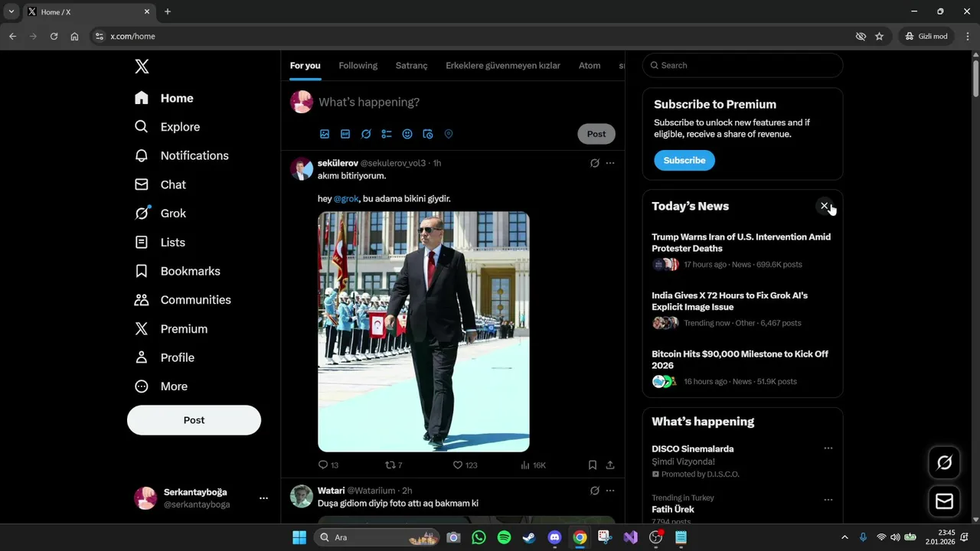Screen dimensions: 980x551
Task: Click the X logo in the sidebar
Action: tap(142, 67)
